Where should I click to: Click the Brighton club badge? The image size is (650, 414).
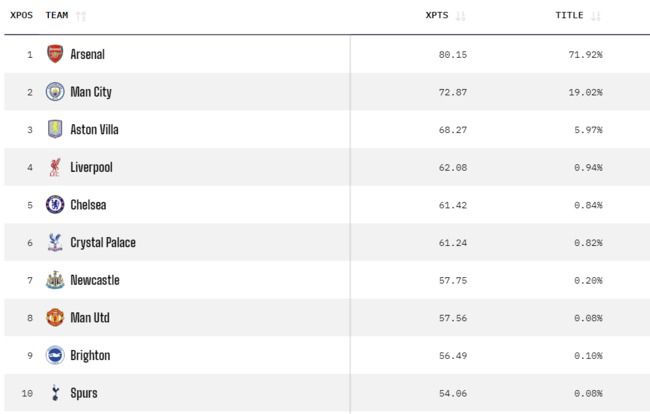coord(55,355)
